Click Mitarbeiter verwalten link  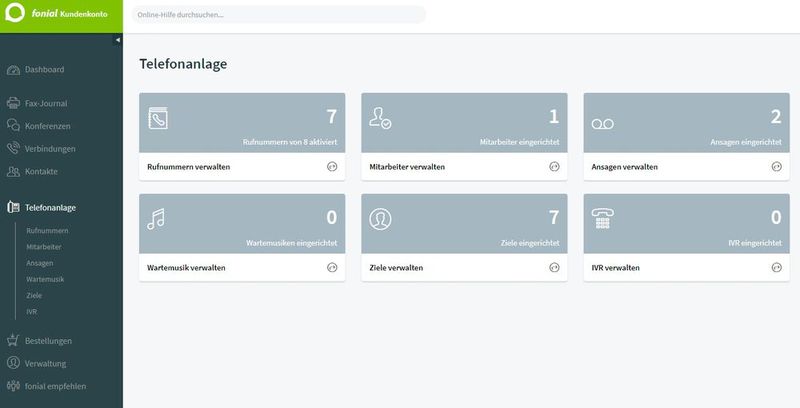tap(407, 167)
